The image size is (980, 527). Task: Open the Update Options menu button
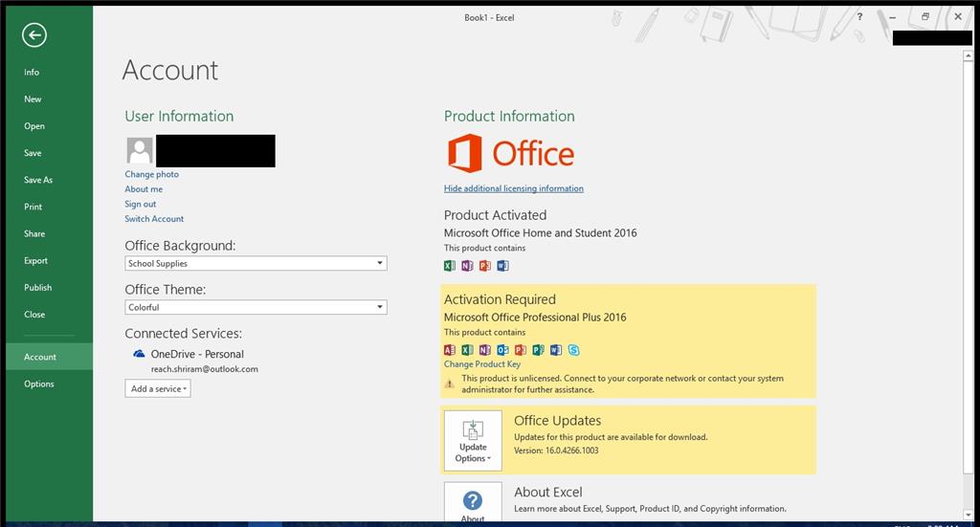[473, 440]
